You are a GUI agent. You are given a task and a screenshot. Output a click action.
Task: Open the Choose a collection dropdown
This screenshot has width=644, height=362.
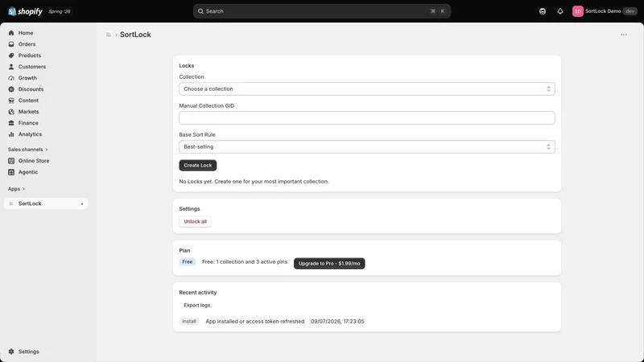[367, 89]
